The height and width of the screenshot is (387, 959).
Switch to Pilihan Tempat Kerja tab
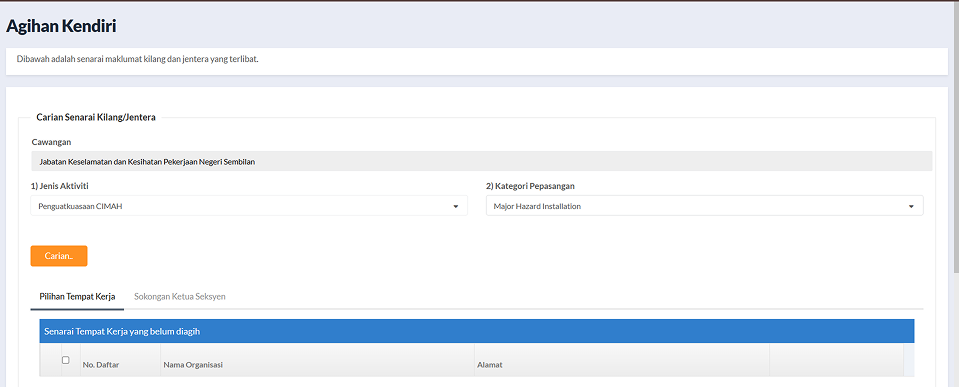77,297
